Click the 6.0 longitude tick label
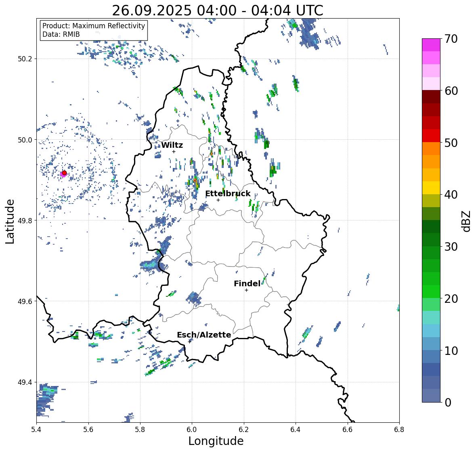Image resolution: width=476 pixels, height=451 pixels. [192, 430]
